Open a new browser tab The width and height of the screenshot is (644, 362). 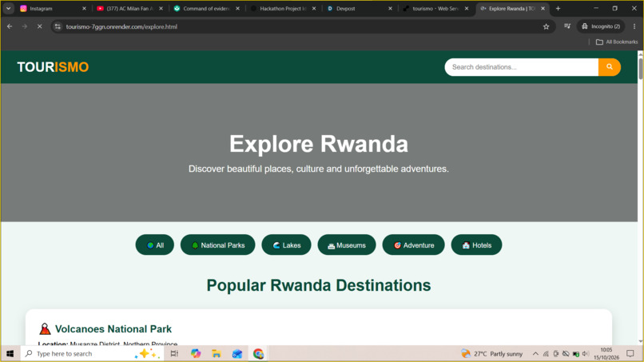point(558,8)
